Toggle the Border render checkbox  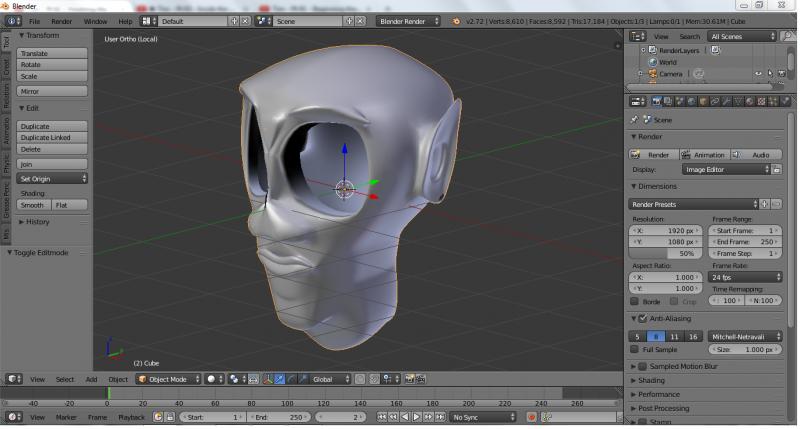tap(634, 301)
